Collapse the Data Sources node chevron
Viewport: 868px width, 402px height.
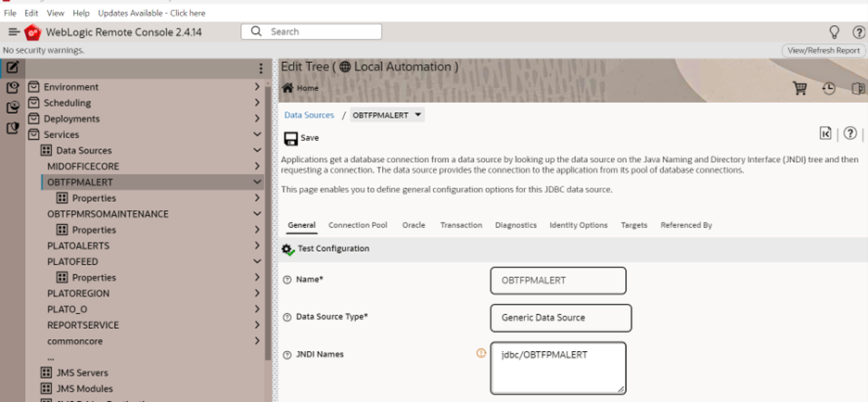(x=257, y=150)
